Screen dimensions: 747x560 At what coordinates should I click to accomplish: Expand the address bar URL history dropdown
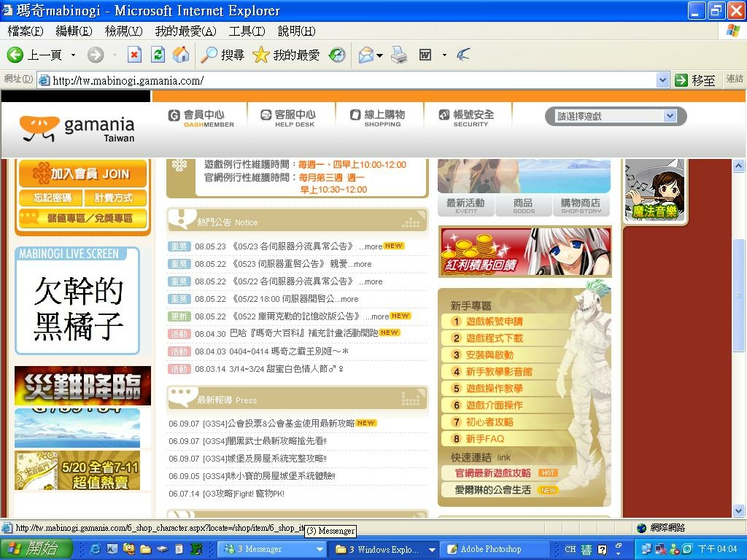pyautogui.click(x=662, y=80)
